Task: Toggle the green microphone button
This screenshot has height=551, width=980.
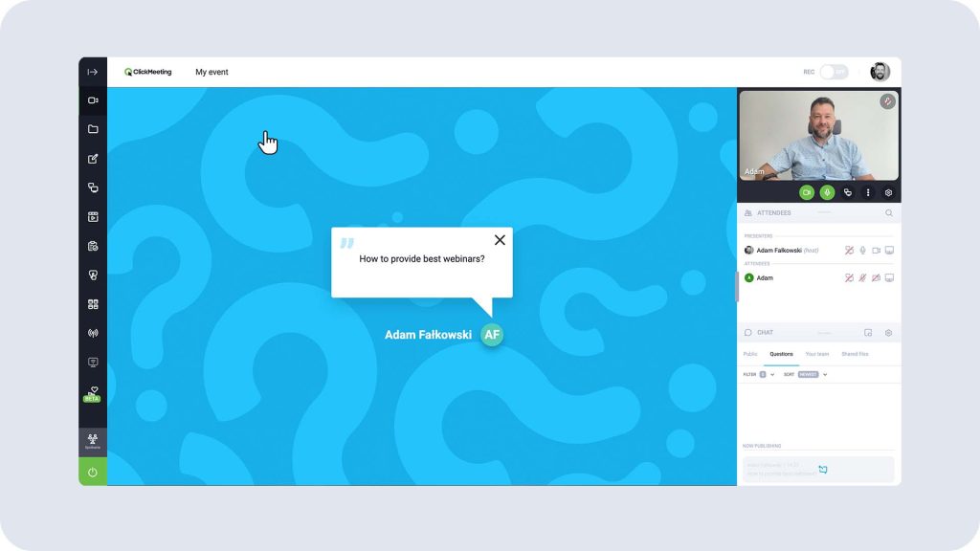Action: [x=827, y=193]
